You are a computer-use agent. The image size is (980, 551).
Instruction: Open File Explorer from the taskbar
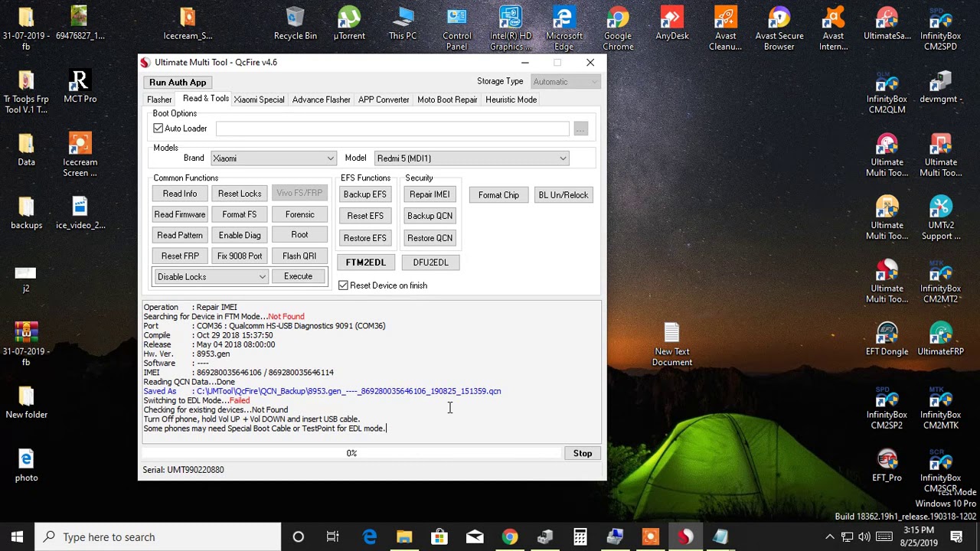[x=404, y=536]
